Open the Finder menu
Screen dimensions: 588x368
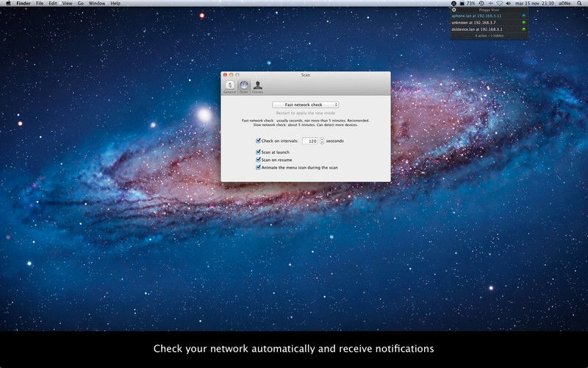24,4
